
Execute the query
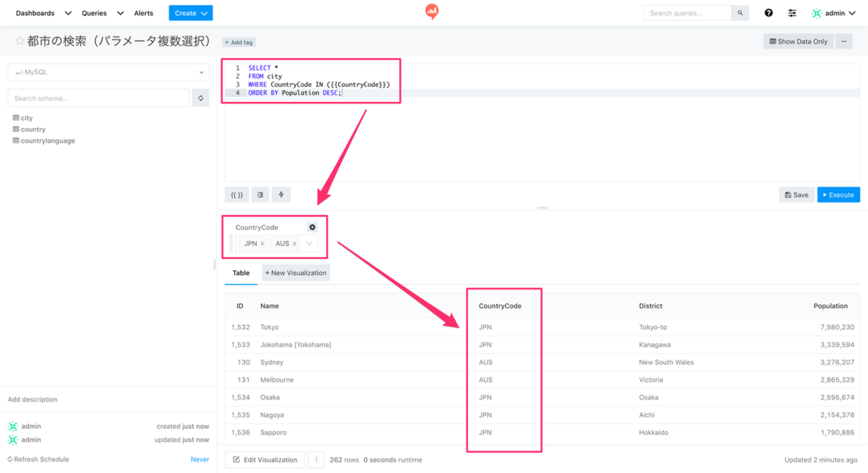click(838, 195)
